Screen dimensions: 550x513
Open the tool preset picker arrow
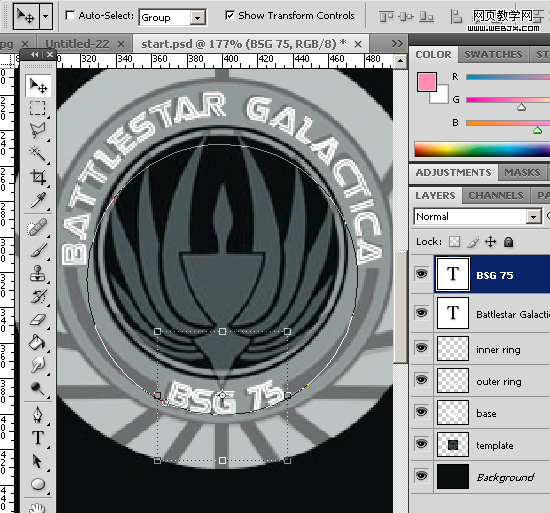point(46,16)
